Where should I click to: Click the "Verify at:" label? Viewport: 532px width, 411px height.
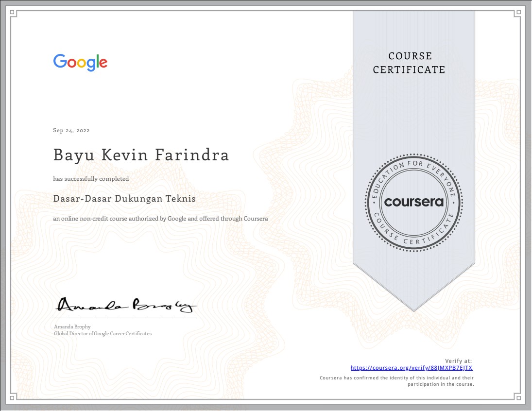(x=459, y=361)
